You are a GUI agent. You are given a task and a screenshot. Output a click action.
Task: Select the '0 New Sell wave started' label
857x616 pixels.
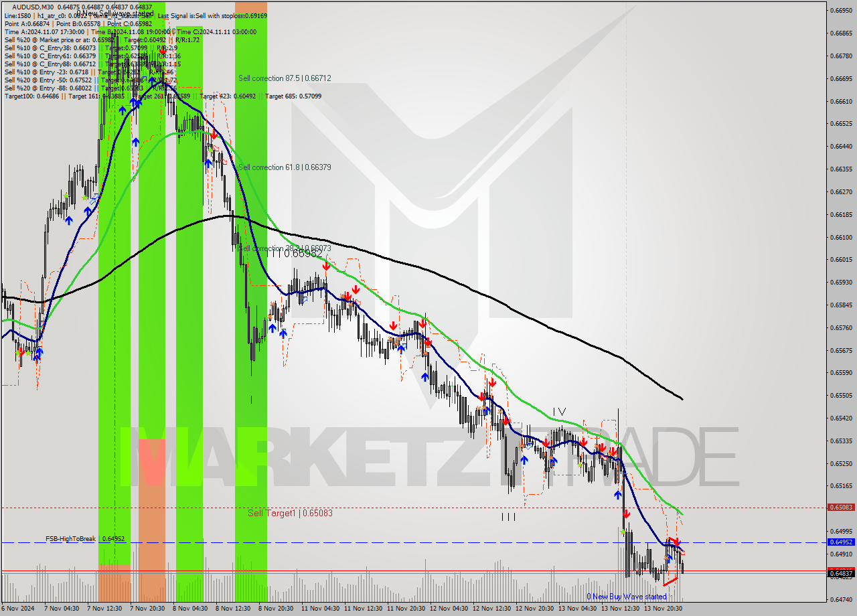point(115,13)
